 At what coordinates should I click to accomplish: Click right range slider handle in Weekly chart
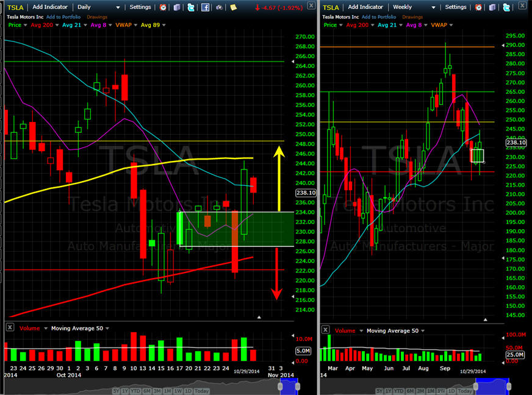[509, 386]
